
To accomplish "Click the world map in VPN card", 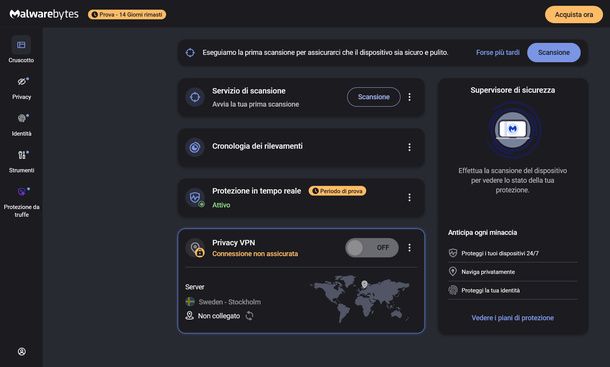I will pyautogui.click(x=360, y=299).
